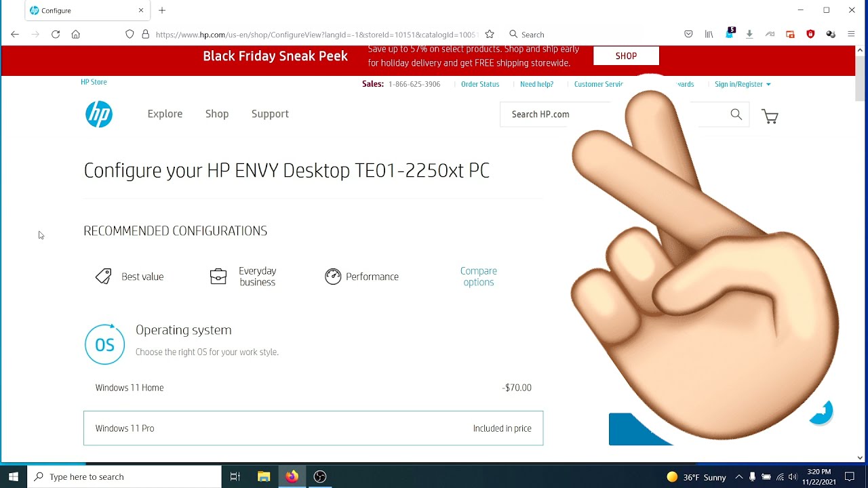868x488 pixels.
Task: Open the tracking protection shield icon
Action: click(130, 34)
